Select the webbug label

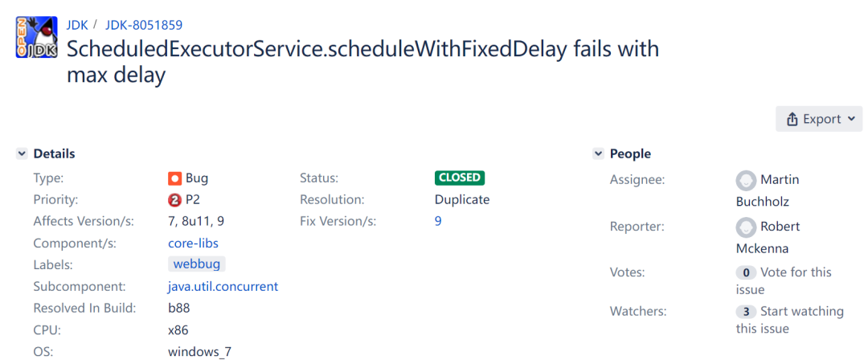point(197,264)
